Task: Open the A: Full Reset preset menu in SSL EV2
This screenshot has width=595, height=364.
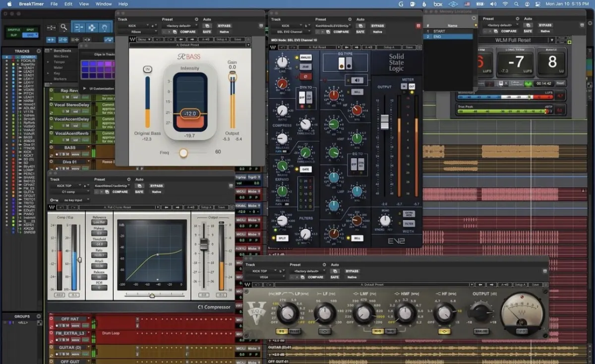Action: point(320,47)
